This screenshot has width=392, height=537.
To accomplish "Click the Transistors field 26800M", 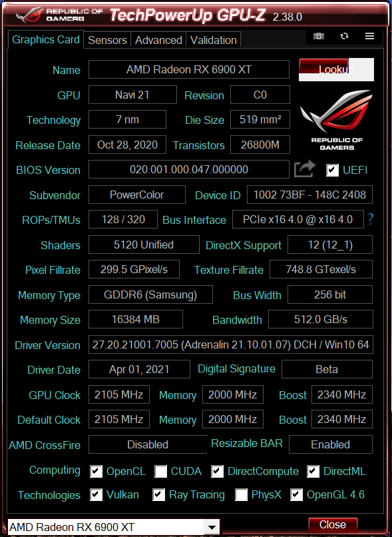I will (260, 145).
